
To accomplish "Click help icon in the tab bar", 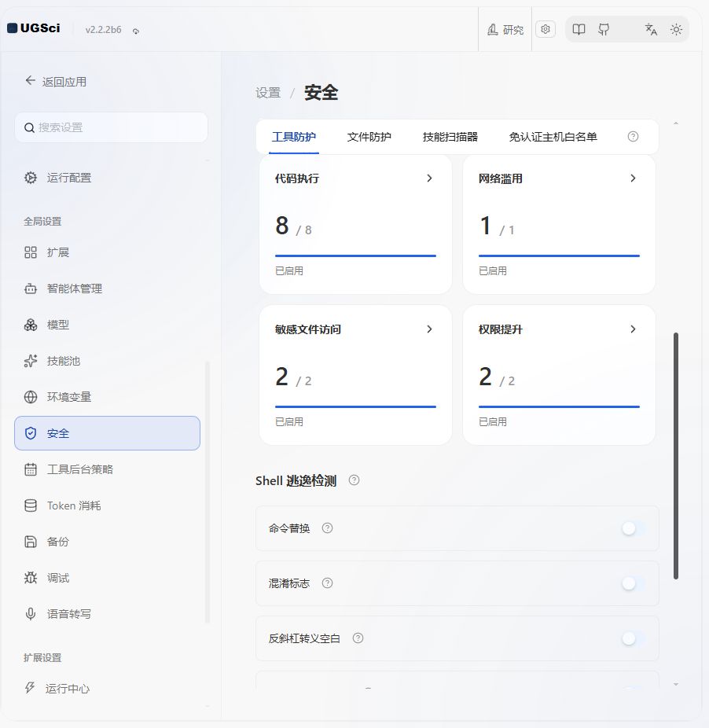I will pos(633,137).
